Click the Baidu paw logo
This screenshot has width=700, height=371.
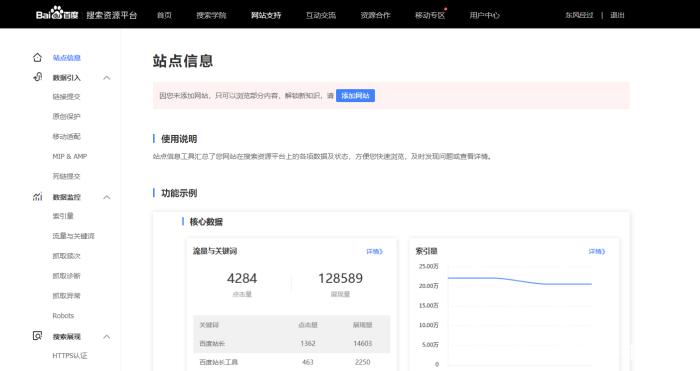point(57,13)
